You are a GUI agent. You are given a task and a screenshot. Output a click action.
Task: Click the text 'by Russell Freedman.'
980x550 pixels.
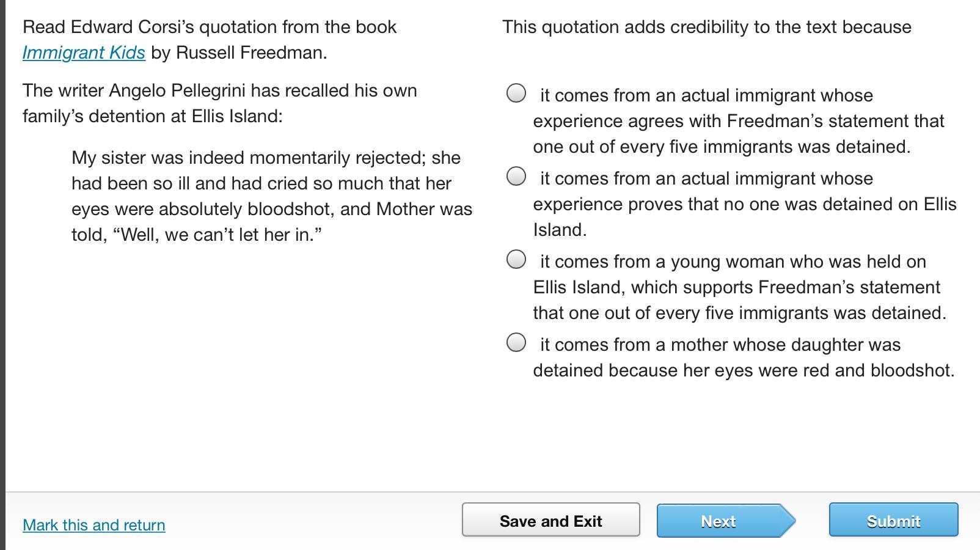click(x=239, y=53)
